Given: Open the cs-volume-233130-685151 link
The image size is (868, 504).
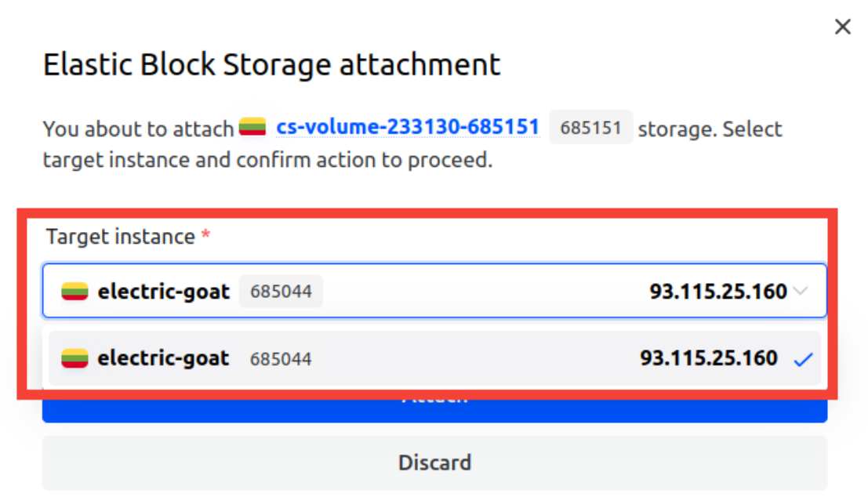Looking at the screenshot, I should point(407,127).
